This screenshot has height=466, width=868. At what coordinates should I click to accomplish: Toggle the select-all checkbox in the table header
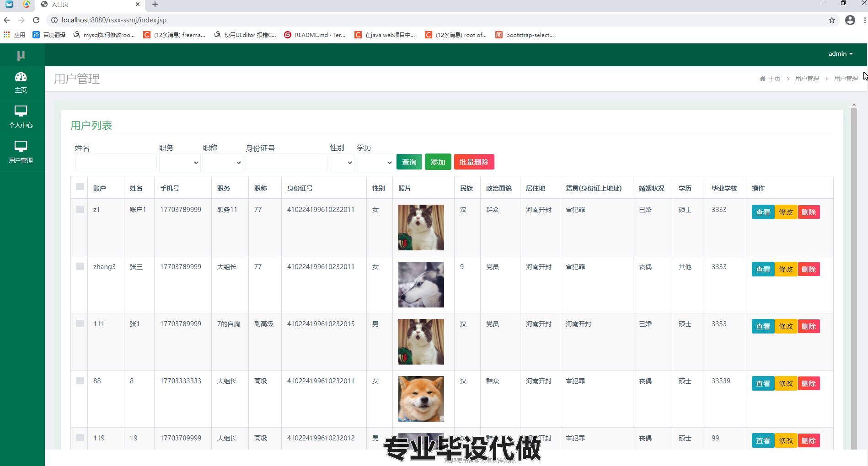coord(80,186)
